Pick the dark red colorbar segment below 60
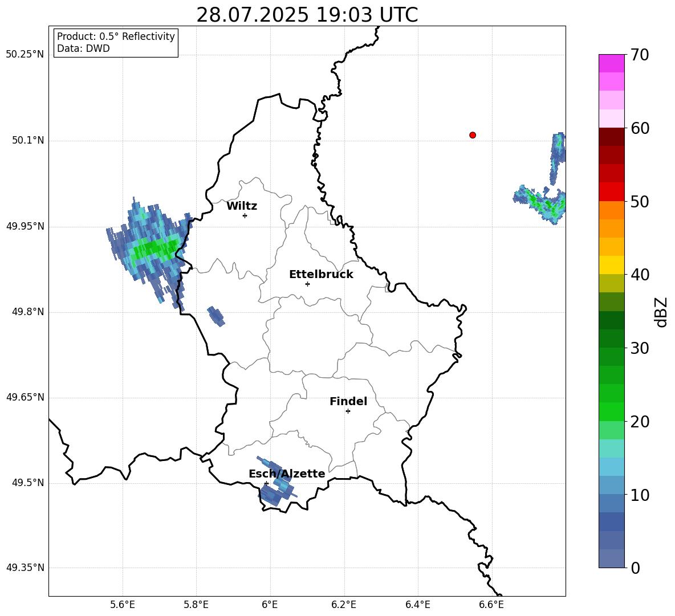 (x=611, y=137)
